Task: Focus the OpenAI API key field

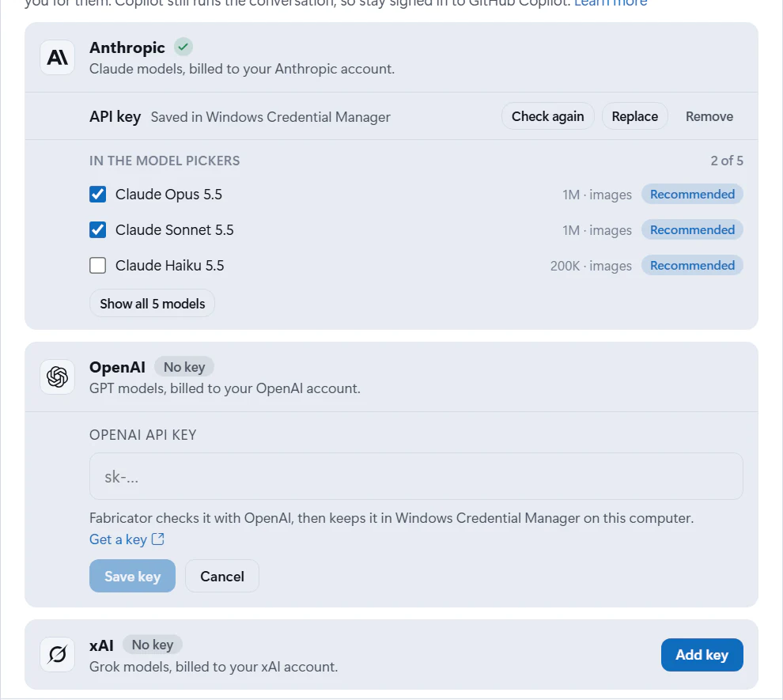Action: pyautogui.click(x=416, y=476)
